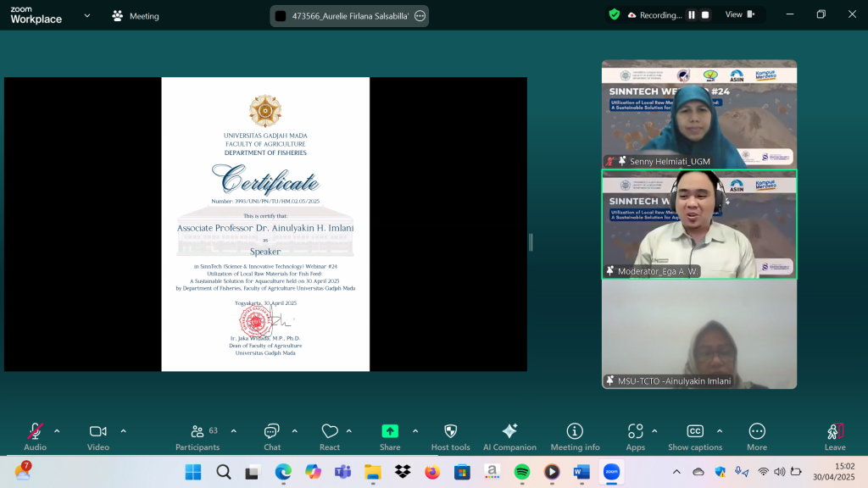
Task: Open the Apps panel
Action: 636,436
